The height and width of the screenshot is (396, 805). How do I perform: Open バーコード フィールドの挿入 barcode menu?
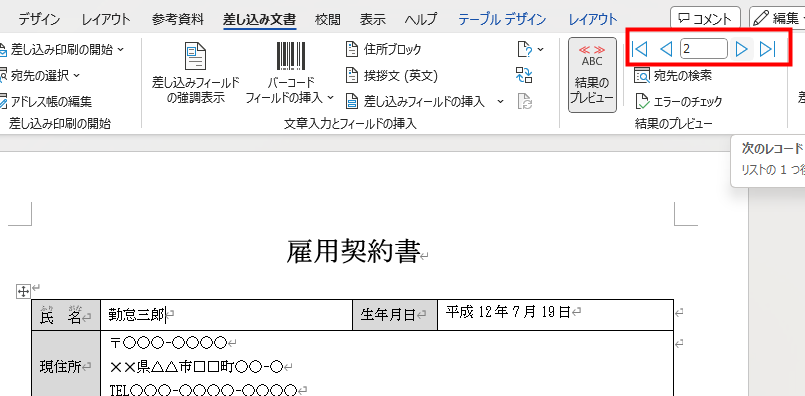pos(290,72)
